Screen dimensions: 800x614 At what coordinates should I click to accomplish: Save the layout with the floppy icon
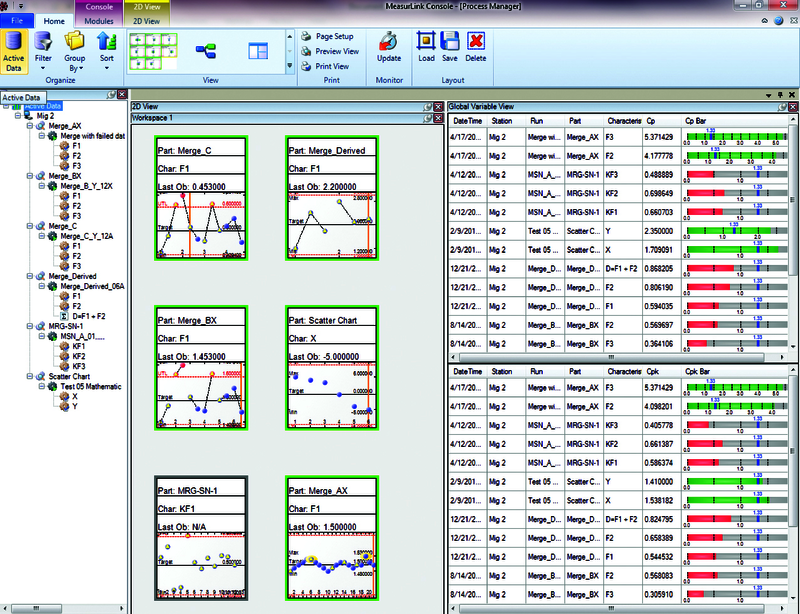coord(450,47)
